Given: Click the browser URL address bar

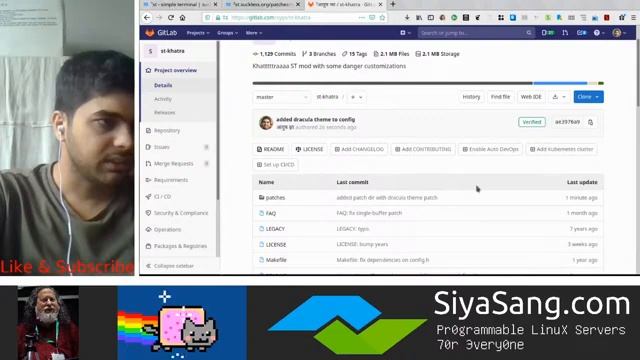Looking at the screenshot, I should pyautogui.click(x=294, y=18).
